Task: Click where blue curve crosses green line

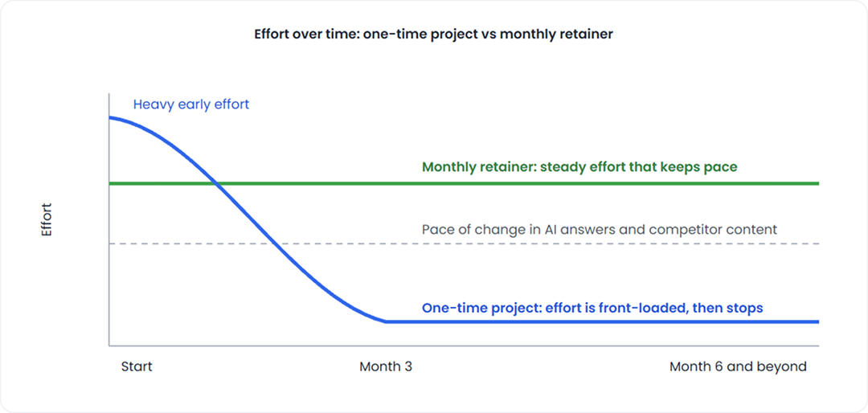Action: (x=216, y=183)
